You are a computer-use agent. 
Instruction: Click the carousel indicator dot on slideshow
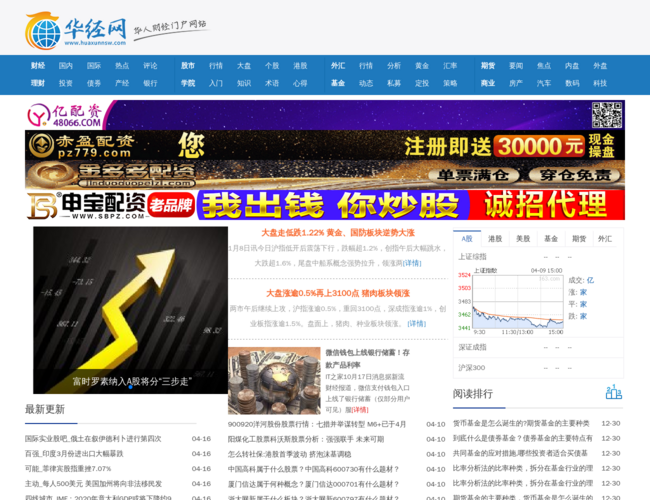click(131, 387)
